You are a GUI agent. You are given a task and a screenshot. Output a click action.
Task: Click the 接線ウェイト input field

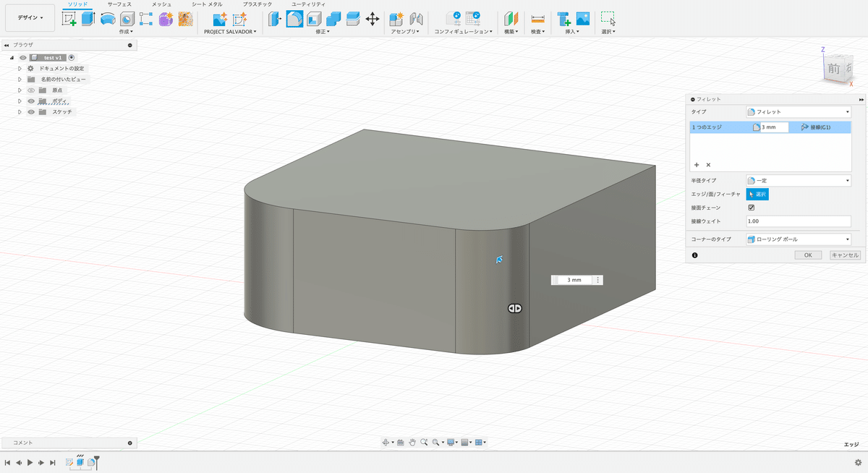point(798,221)
